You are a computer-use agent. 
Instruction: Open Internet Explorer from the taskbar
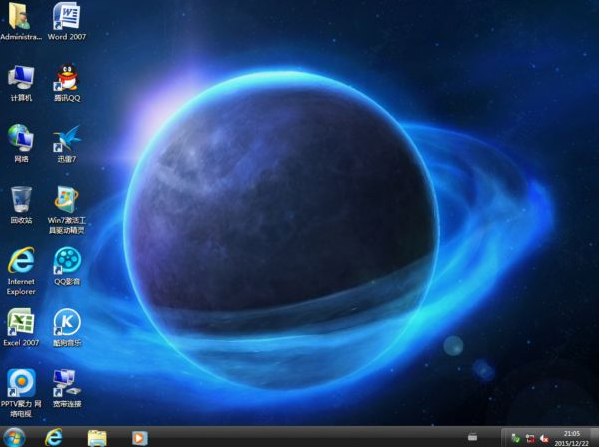click(54, 437)
